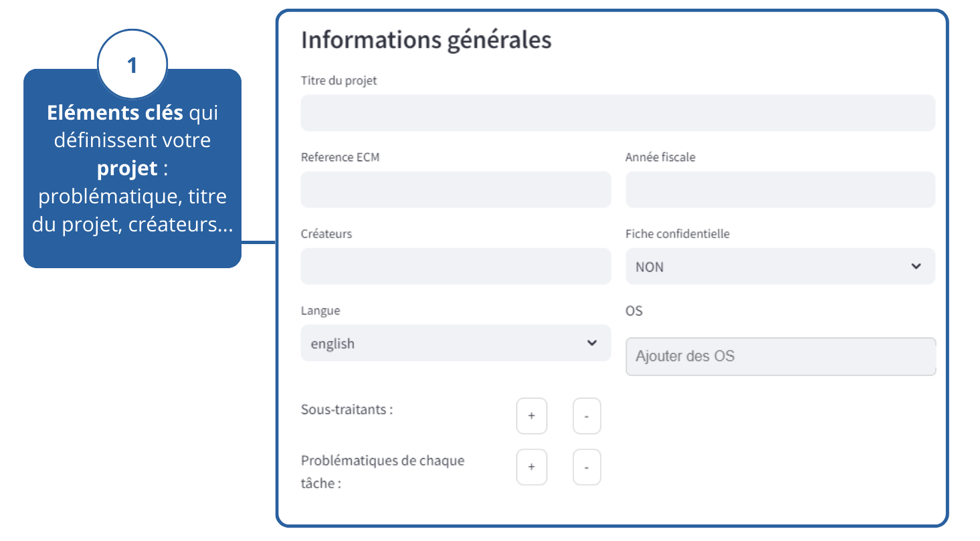Add a Problématiques de chaque tâche entry
980x541 pixels.
point(531,467)
